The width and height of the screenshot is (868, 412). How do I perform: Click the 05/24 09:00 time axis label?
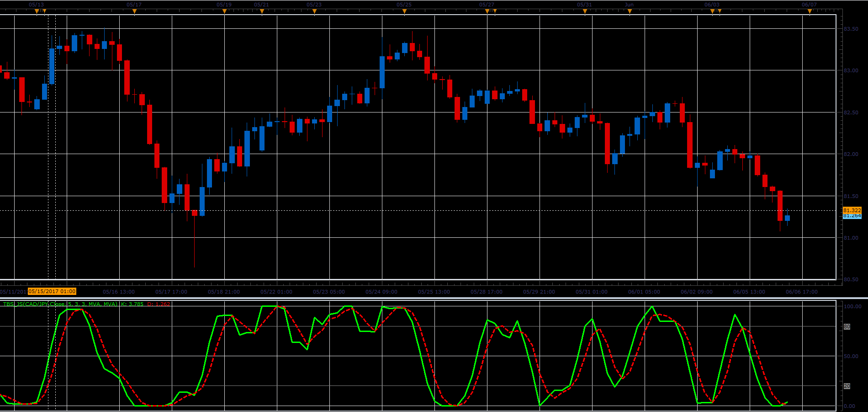pos(381,292)
